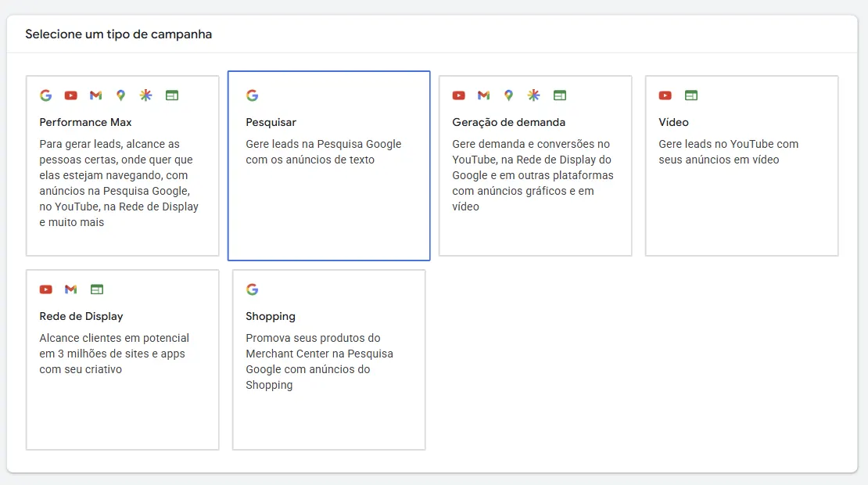Viewport: 868px width, 485px height.
Task: Click the Display grid icon in Geração de demanda card
Action: (x=560, y=95)
